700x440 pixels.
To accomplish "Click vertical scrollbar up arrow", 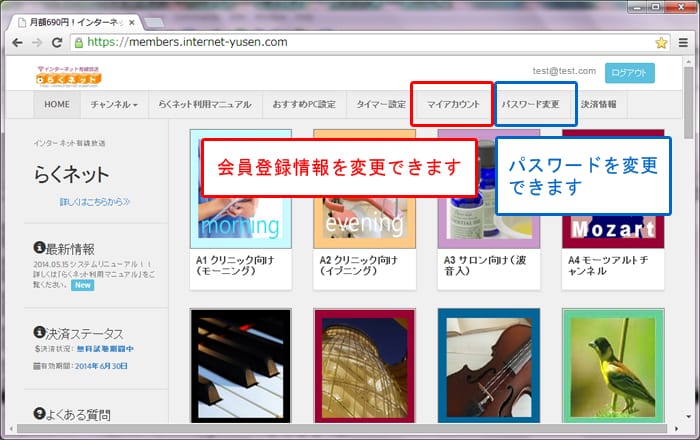I will coord(688,62).
